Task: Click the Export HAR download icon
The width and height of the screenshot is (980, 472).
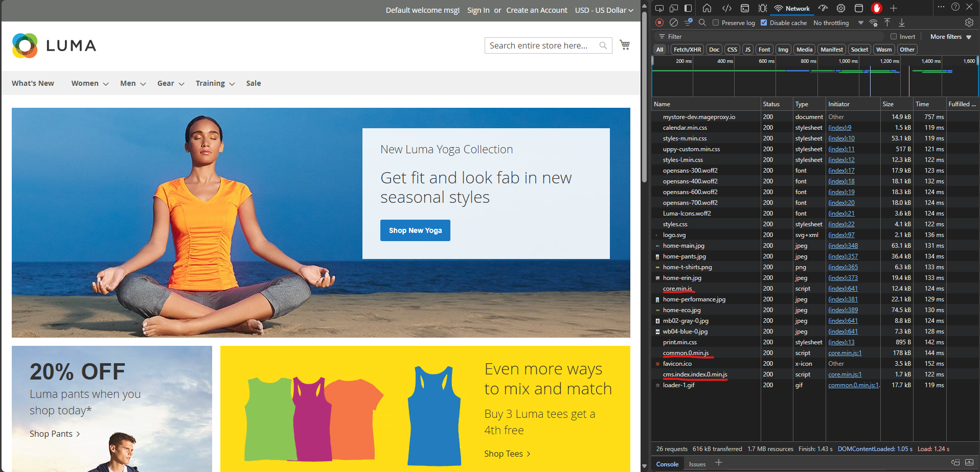Action: 902,22
